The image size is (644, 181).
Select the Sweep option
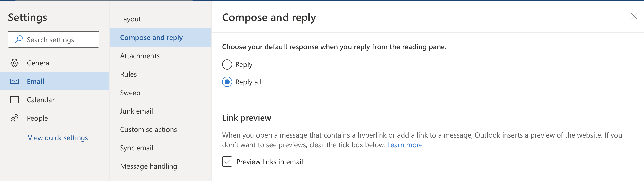pyautogui.click(x=130, y=93)
